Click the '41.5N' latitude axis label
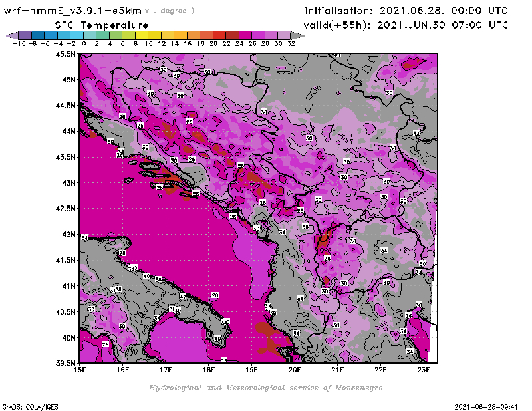The image size is (532, 411). tap(65, 260)
